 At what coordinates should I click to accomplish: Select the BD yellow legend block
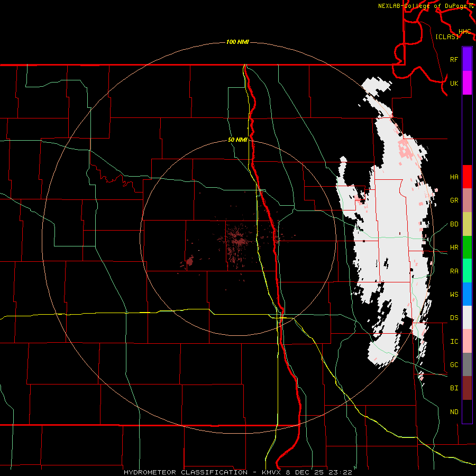467,224
